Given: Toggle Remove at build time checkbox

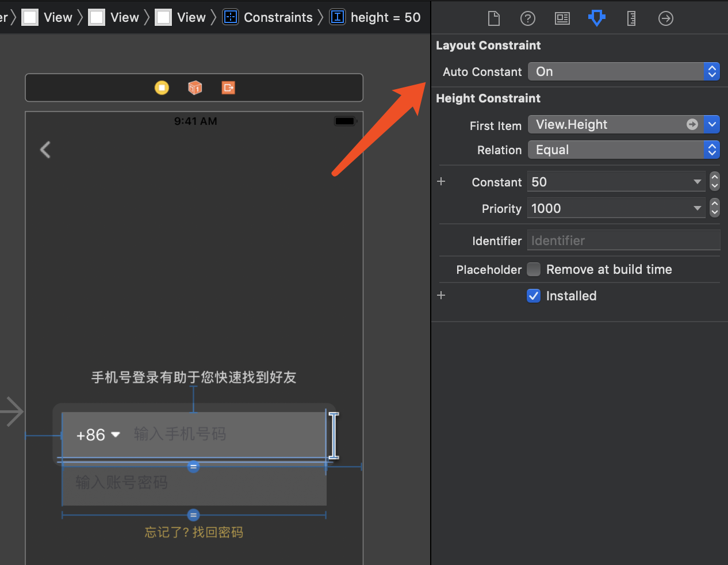Looking at the screenshot, I should (x=534, y=269).
